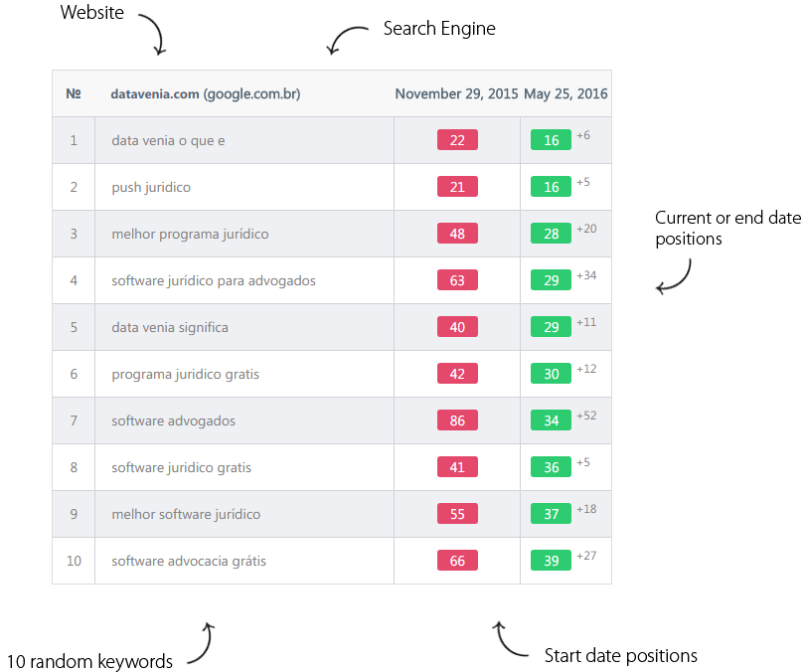
Task: Select 'software advocacia grátis' keyword
Action: (x=189, y=561)
